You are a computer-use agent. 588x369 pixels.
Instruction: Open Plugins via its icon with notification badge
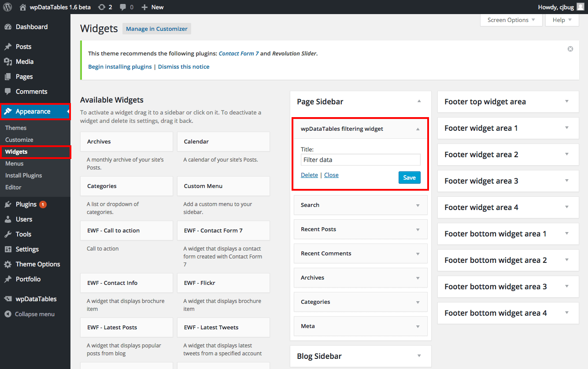coord(8,204)
